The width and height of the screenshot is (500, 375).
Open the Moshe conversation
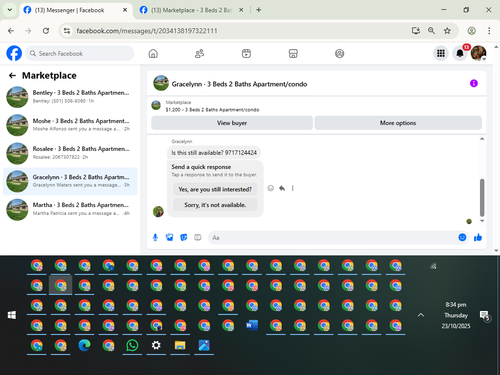70,125
